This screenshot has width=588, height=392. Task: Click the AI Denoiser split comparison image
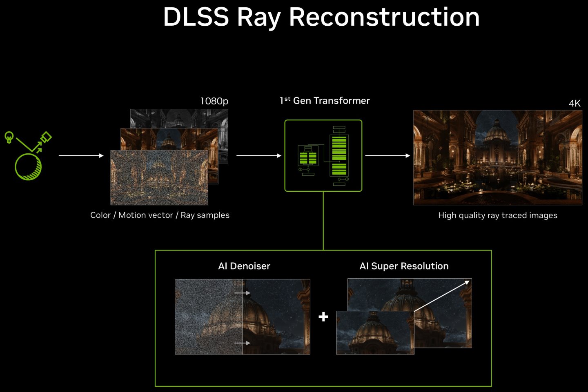[243, 317]
